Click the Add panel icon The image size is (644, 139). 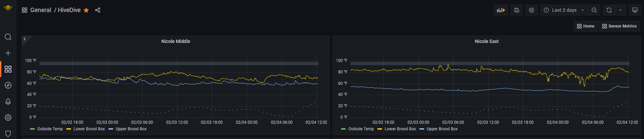[501, 10]
